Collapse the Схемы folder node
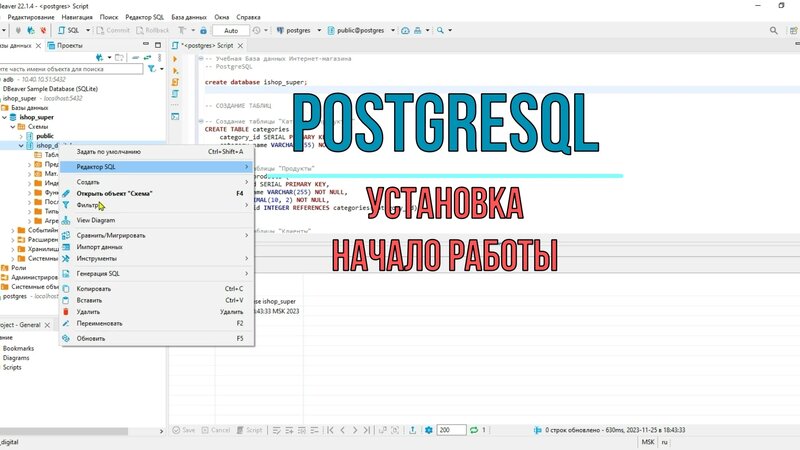This screenshot has width=800, height=450. point(13,127)
